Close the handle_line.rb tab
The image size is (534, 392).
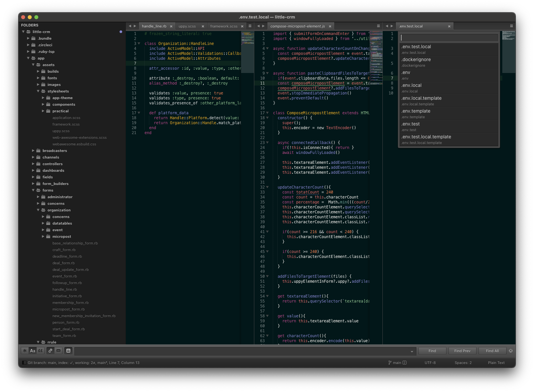tap(171, 26)
